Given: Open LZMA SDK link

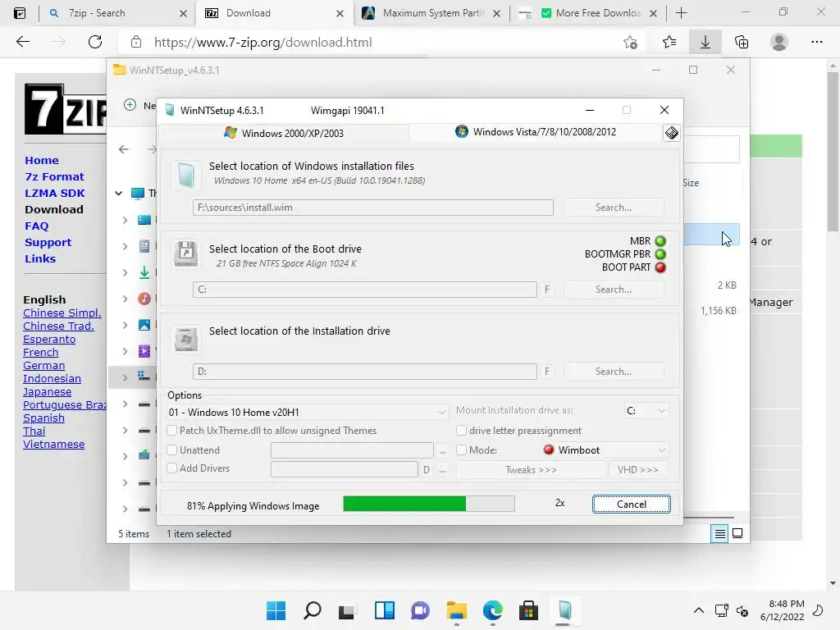Looking at the screenshot, I should [x=55, y=194].
